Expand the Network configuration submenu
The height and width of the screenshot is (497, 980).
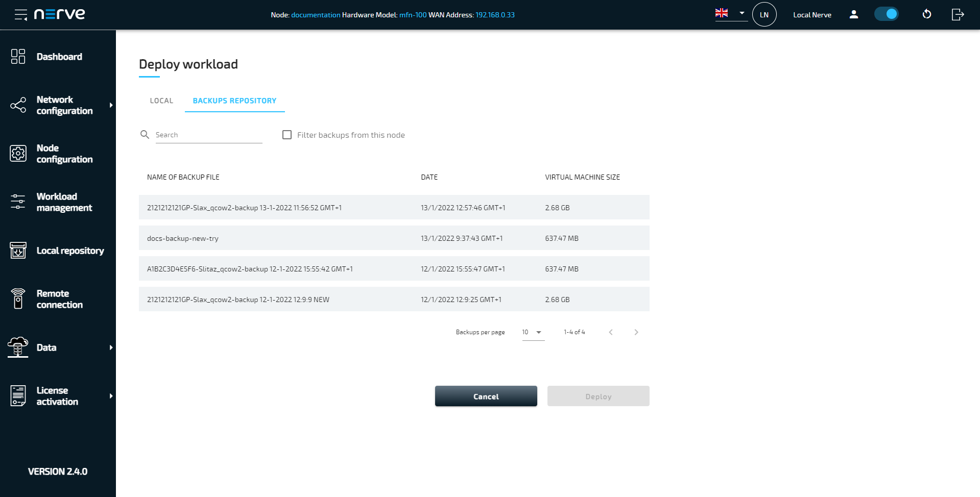[x=111, y=105]
